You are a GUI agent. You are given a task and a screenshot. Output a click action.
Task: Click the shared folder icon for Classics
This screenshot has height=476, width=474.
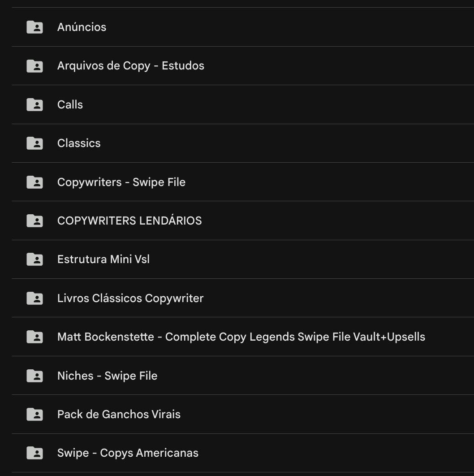coord(34,143)
